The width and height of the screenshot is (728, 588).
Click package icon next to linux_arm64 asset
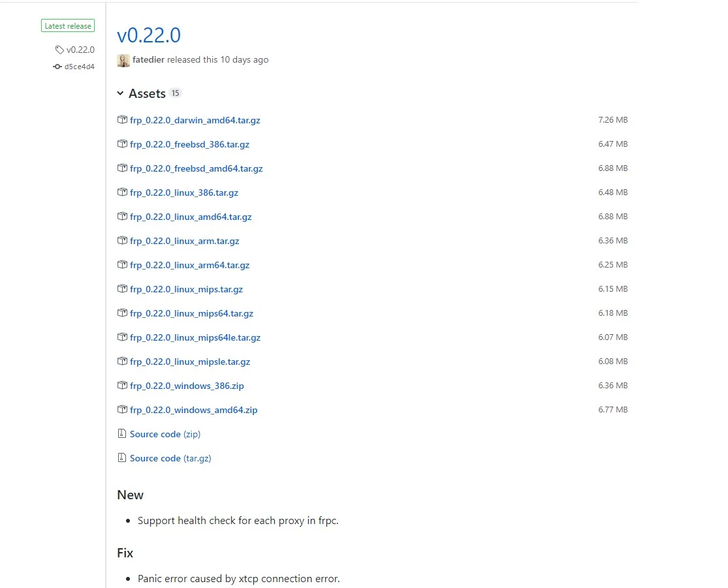(122, 264)
